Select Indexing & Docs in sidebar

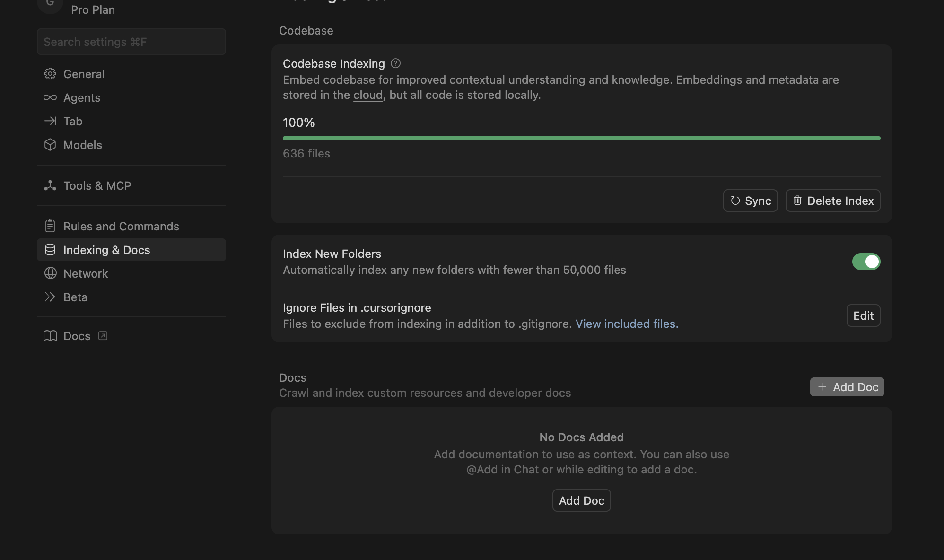pos(131,250)
